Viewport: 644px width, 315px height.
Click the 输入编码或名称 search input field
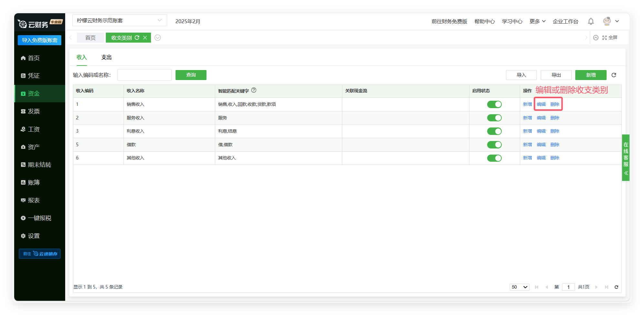coord(145,75)
